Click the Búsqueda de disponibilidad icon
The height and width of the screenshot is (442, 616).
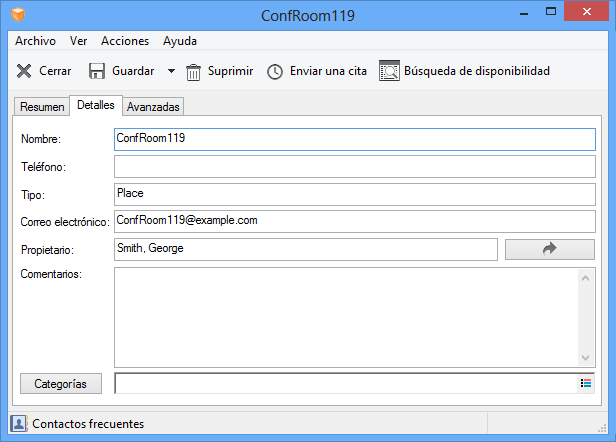pos(389,71)
